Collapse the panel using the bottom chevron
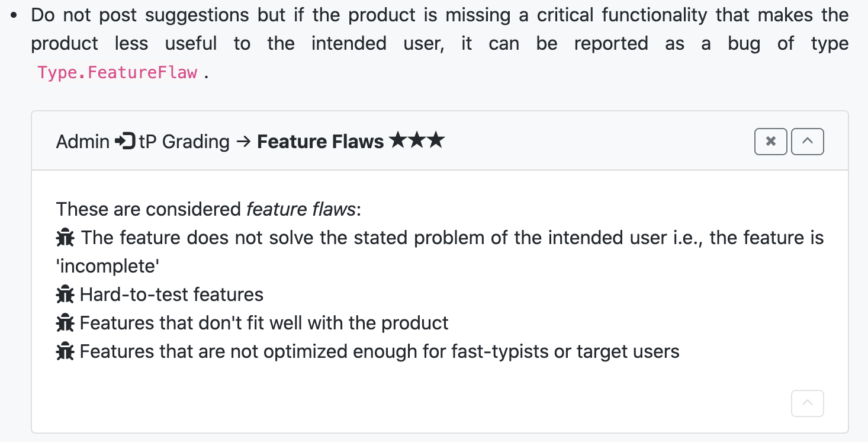 click(807, 403)
